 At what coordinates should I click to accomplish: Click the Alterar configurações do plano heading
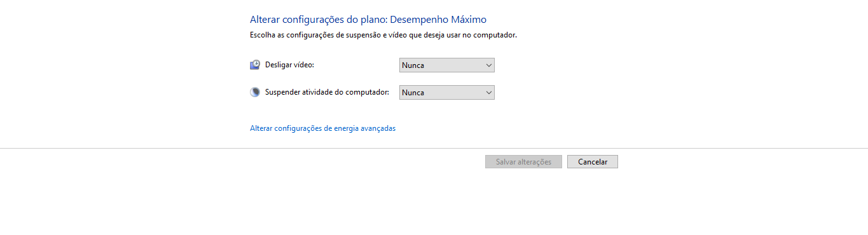[318, 20]
